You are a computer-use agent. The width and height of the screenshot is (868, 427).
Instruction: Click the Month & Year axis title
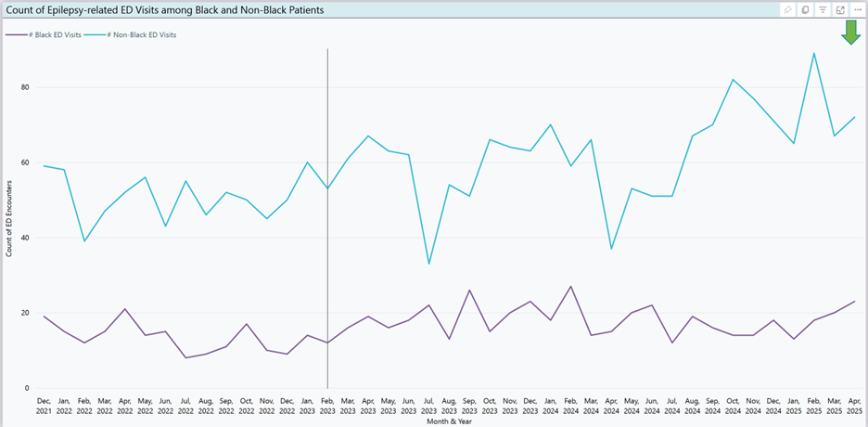point(449,420)
